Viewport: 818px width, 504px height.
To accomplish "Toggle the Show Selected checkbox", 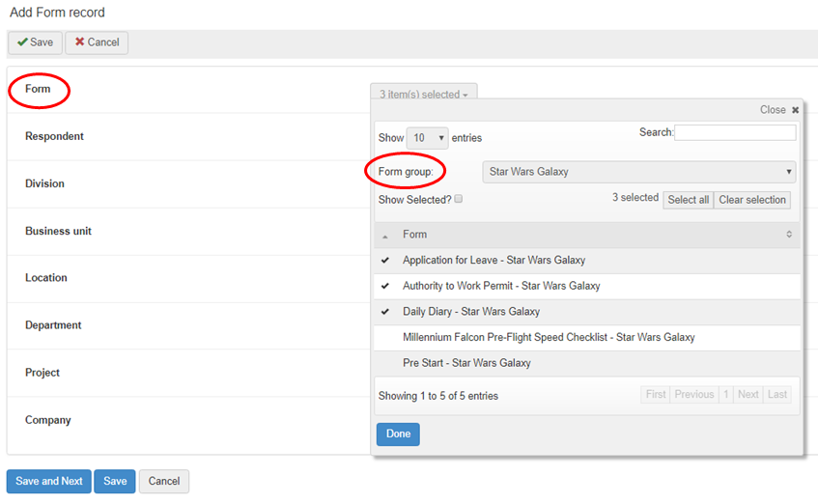I will pos(459,199).
